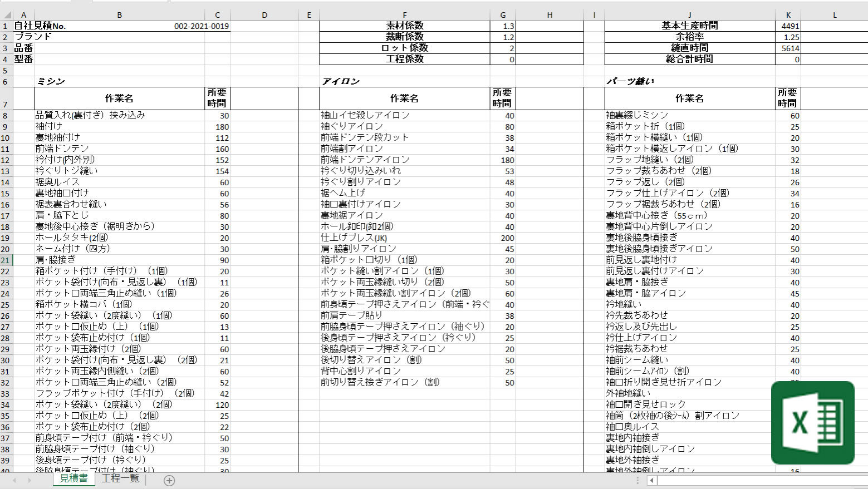Select the 素材係数 value cell 1.3
This screenshot has height=489, width=868.
pos(503,26)
